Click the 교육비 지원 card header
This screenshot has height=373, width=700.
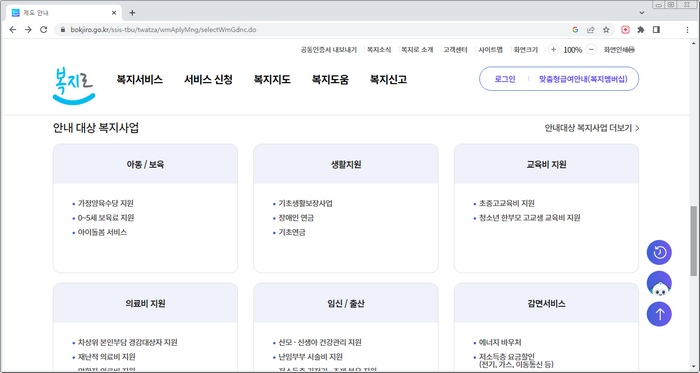(x=546, y=164)
